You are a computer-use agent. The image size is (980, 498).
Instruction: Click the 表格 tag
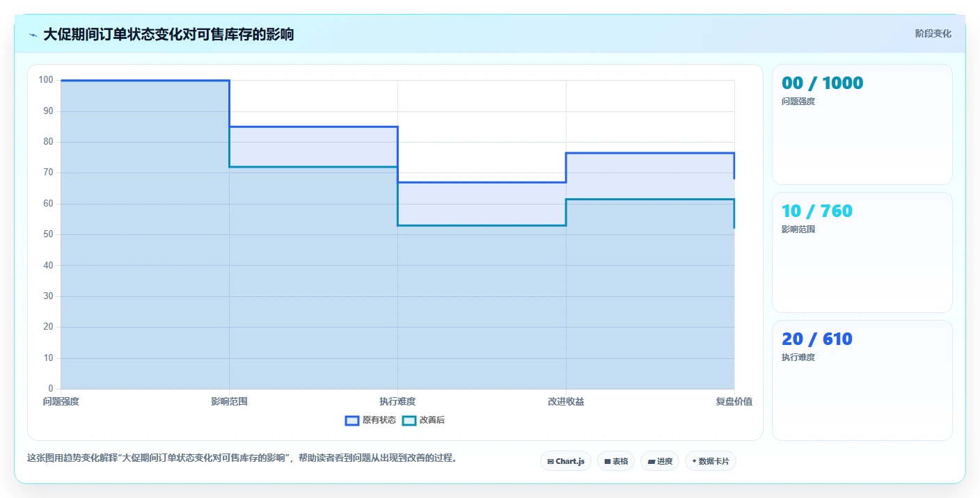[x=616, y=461]
